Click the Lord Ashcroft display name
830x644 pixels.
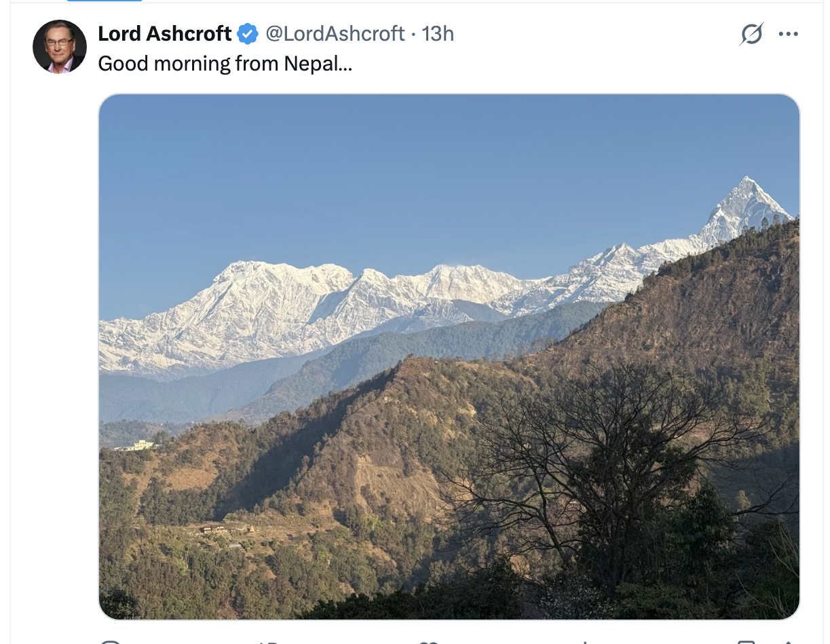(x=165, y=33)
